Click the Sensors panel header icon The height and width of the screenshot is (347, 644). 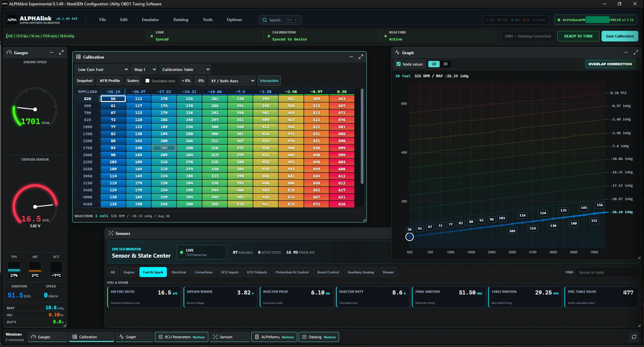pos(111,233)
